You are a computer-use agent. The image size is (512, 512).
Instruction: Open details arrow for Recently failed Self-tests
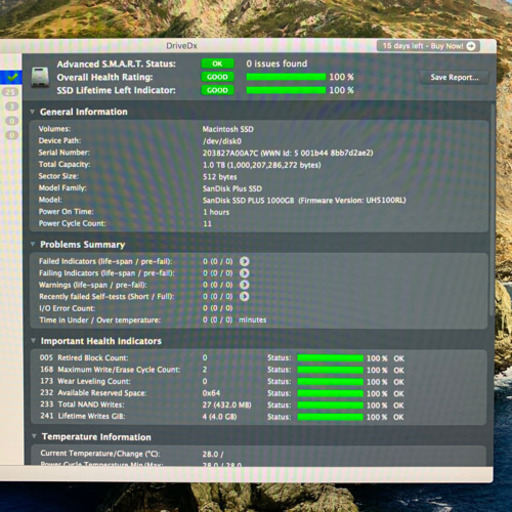click(x=244, y=296)
